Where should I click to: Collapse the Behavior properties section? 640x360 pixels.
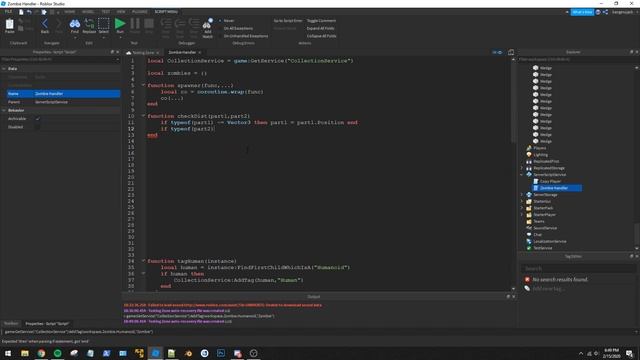coord(4,110)
